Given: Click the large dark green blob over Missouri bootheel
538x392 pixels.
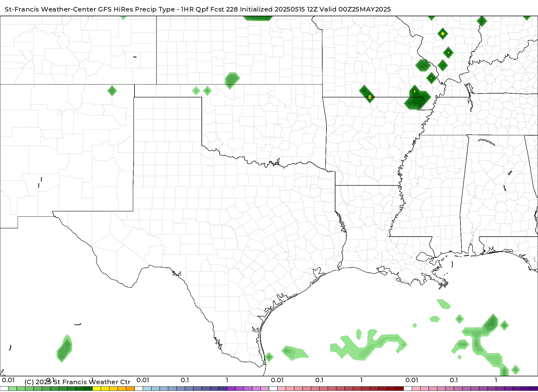Looking at the screenshot, I should [417, 98].
